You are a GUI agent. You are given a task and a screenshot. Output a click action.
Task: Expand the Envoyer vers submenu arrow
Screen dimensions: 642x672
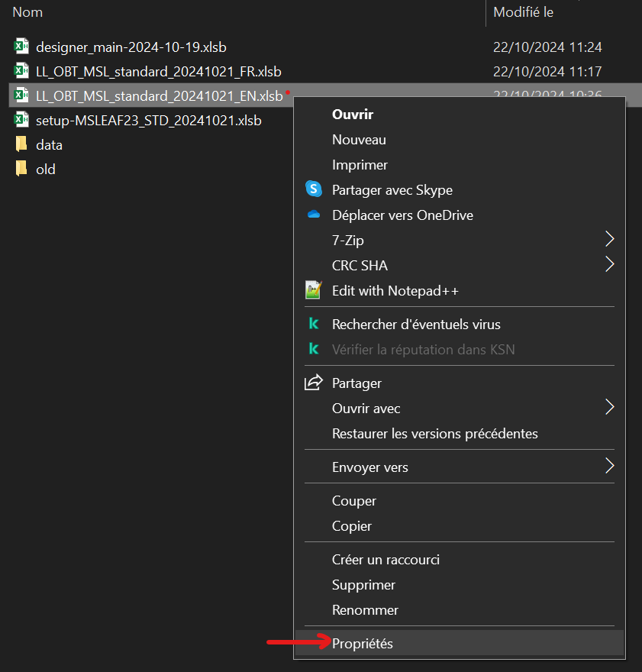point(609,466)
